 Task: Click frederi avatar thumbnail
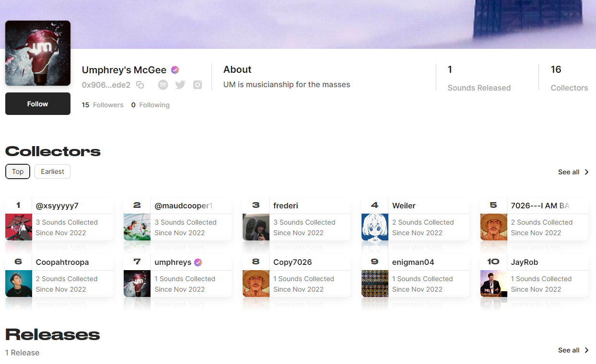tap(256, 227)
